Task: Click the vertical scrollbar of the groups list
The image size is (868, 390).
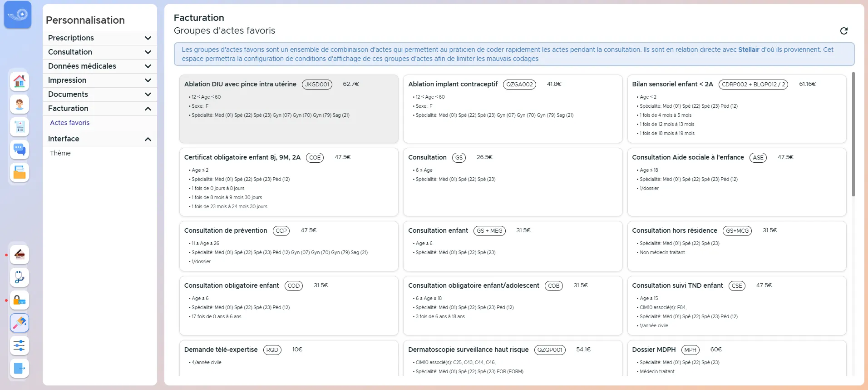Action: 853,134
